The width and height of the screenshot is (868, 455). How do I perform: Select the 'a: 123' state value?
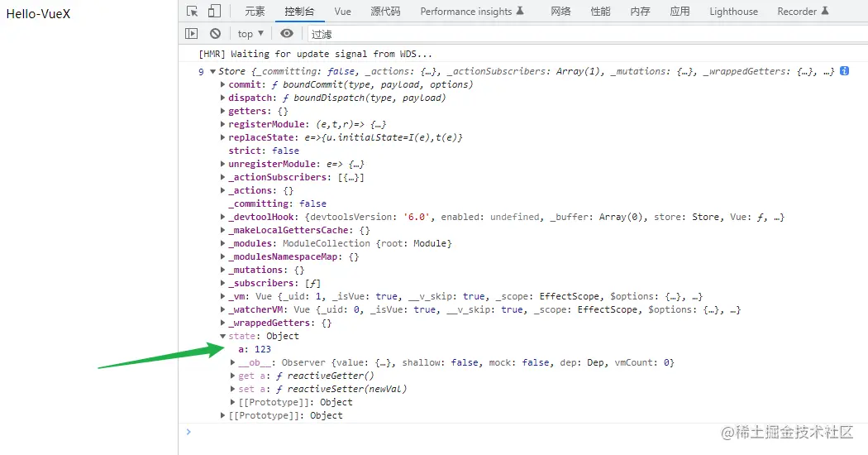[x=255, y=349]
